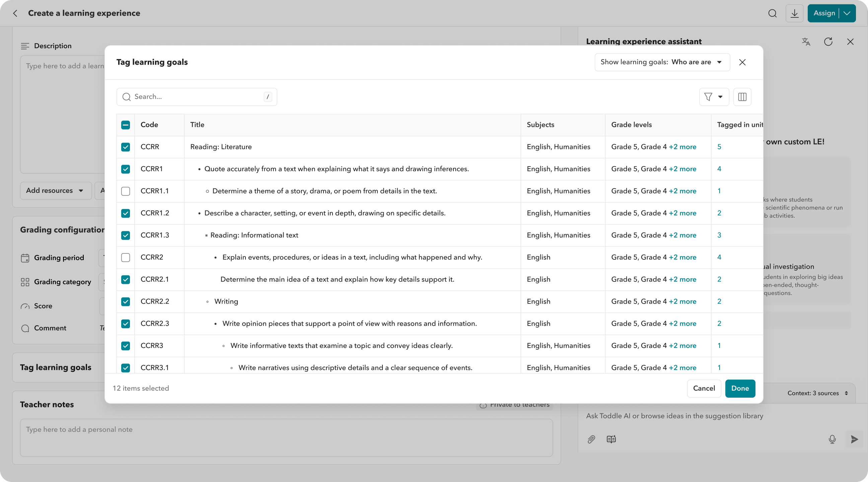Close the Tag learning goals dialog
This screenshot has width=868, height=482.
742,62
